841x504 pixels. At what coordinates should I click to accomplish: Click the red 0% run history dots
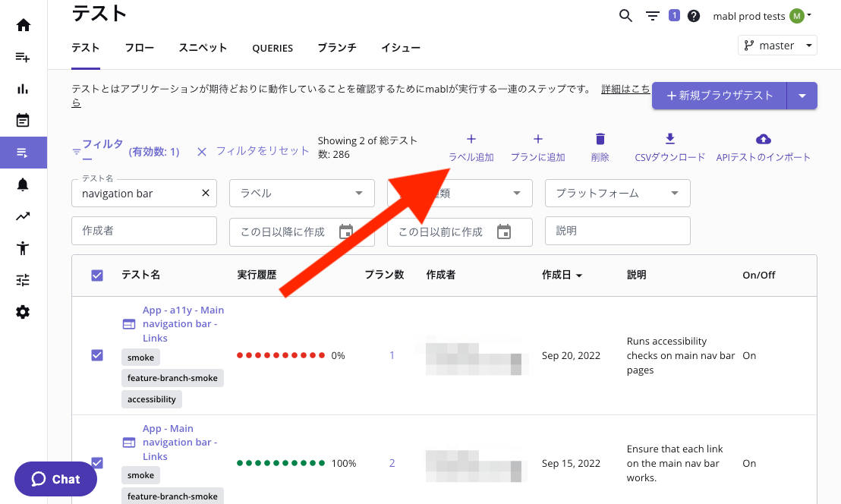pyautogui.click(x=281, y=355)
